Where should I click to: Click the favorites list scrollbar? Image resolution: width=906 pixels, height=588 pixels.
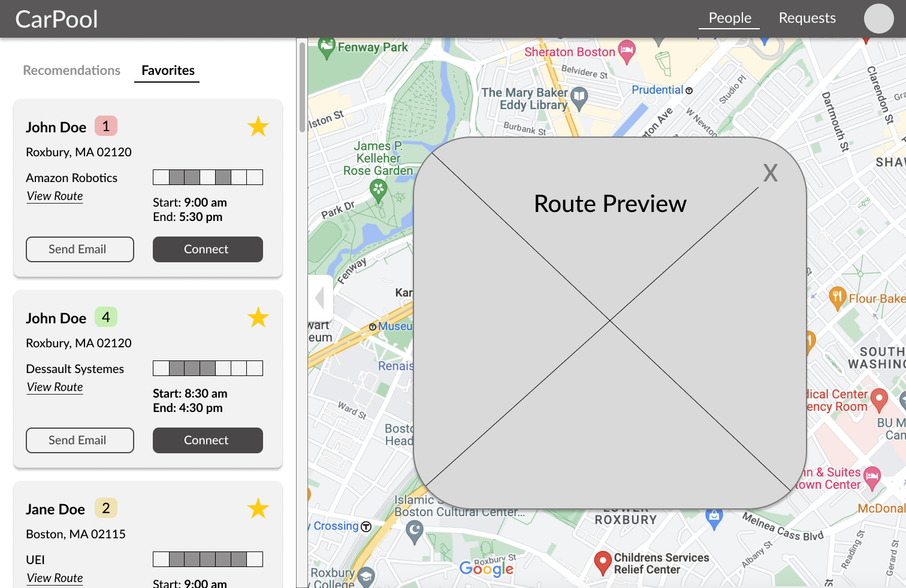click(x=302, y=87)
